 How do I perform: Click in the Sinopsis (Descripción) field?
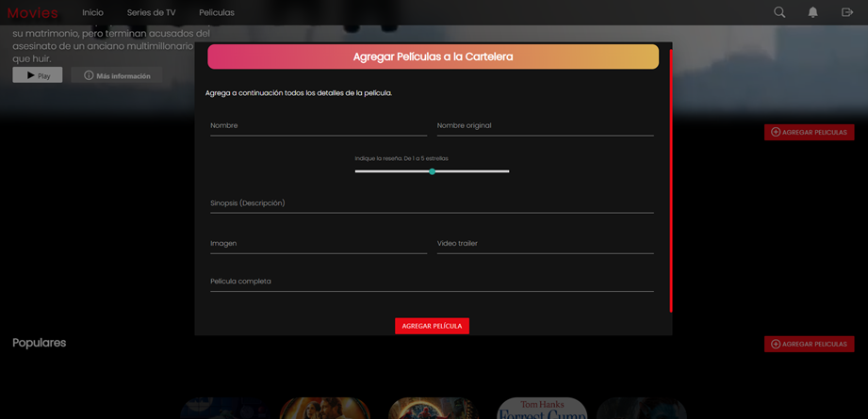(432, 204)
